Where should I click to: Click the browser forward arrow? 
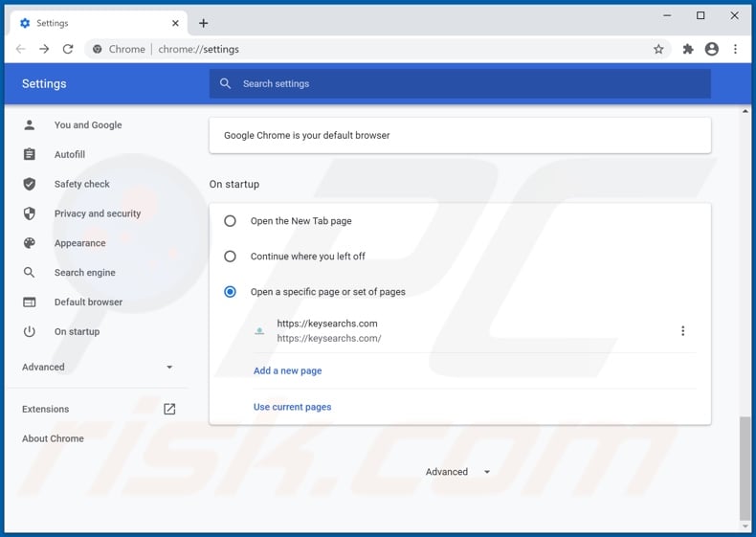44,49
